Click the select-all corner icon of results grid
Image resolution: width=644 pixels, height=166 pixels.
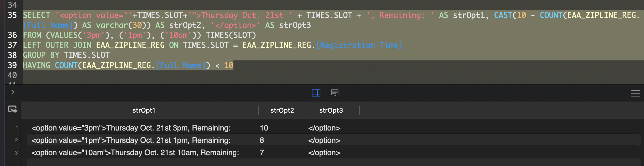[x=13, y=109]
